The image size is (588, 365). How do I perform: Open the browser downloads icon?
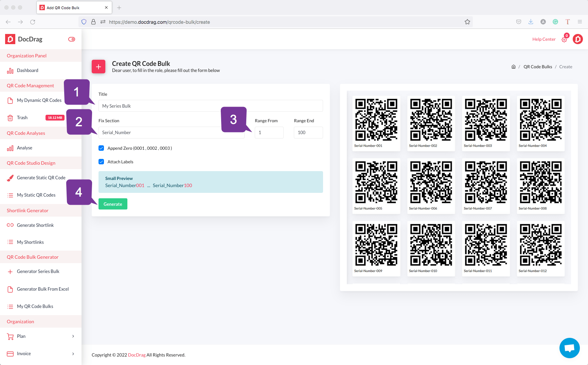[531, 22]
